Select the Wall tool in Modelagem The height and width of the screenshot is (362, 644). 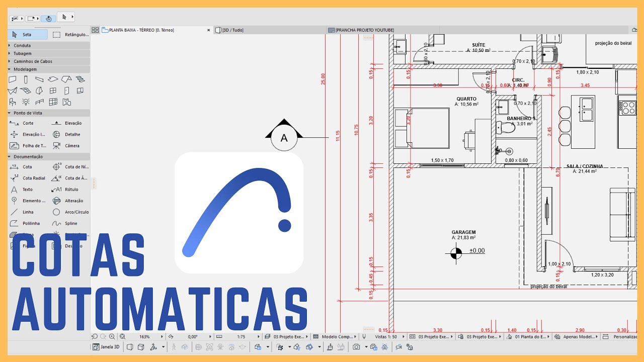click(x=13, y=79)
